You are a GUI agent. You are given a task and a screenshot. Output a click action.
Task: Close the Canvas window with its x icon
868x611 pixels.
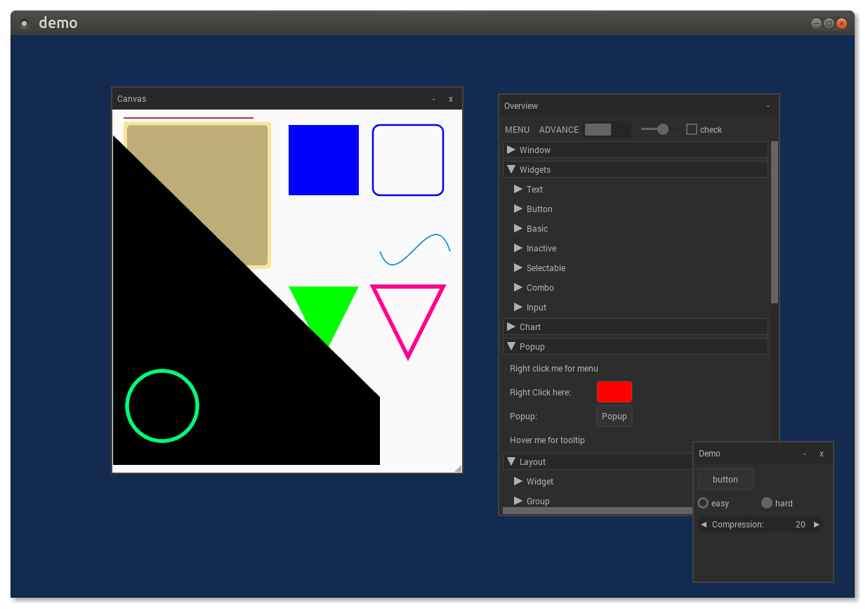coord(451,99)
